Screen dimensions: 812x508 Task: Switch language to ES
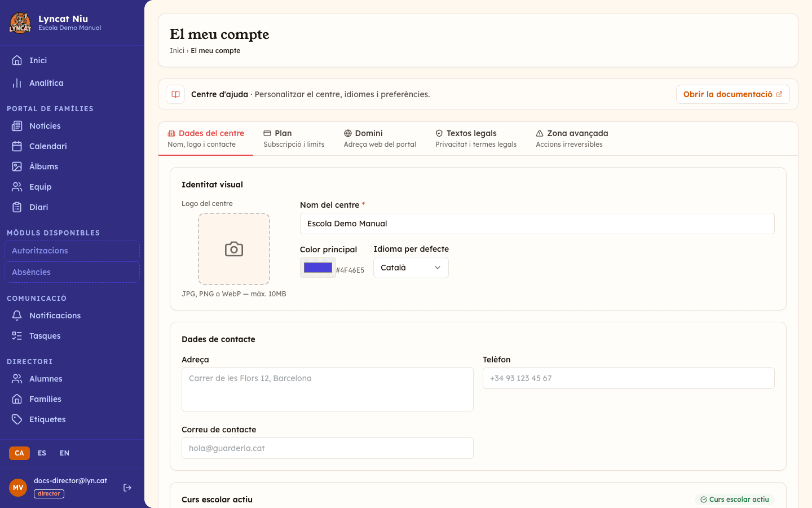[x=42, y=453]
